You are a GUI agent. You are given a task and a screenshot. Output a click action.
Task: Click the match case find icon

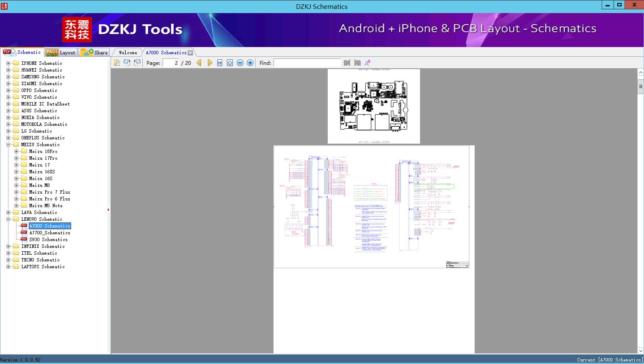(368, 63)
